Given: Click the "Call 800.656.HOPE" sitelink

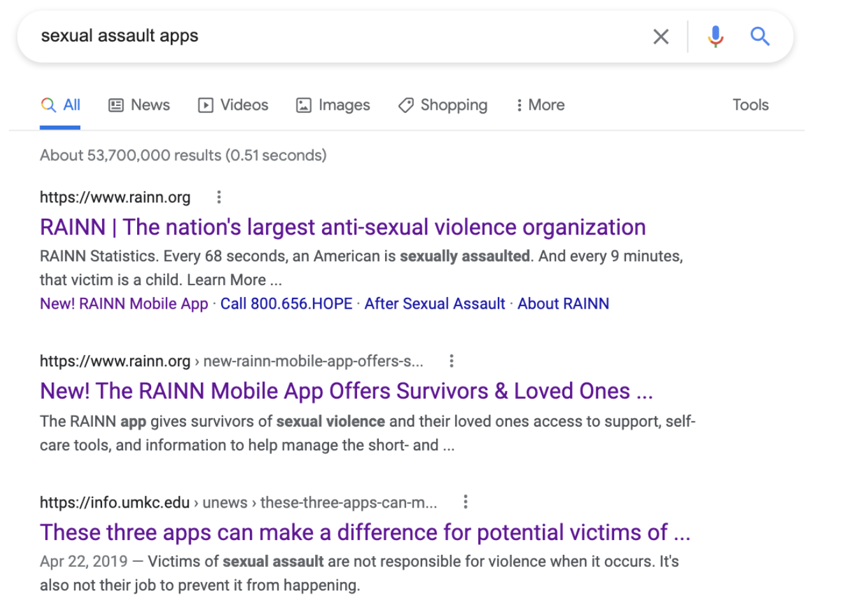Looking at the screenshot, I should click(x=286, y=304).
